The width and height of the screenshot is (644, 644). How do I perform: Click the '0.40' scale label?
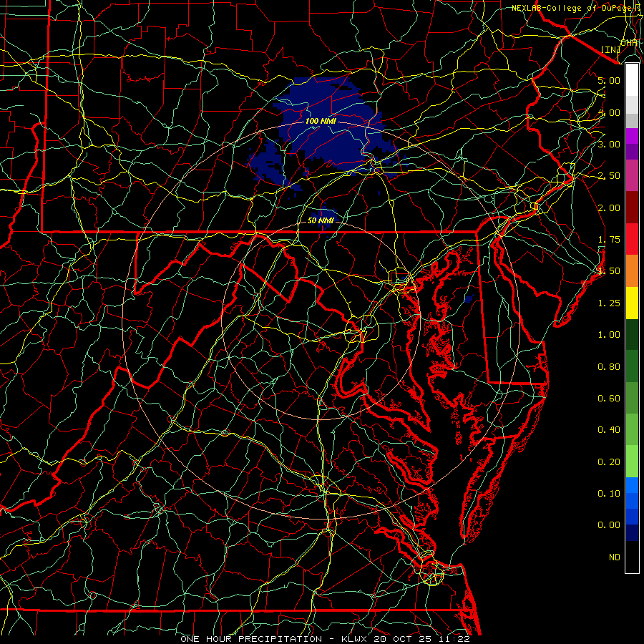(x=609, y=430)
